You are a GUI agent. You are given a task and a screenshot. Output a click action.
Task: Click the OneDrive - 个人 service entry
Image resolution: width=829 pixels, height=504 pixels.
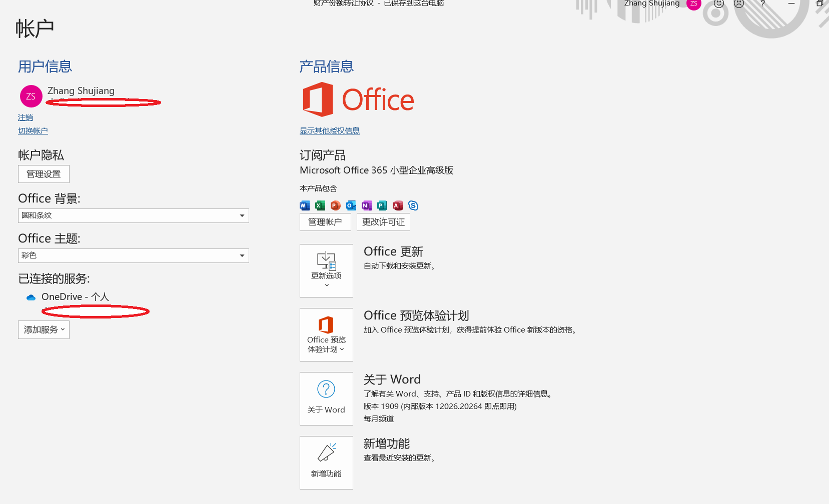coord(75,297)
